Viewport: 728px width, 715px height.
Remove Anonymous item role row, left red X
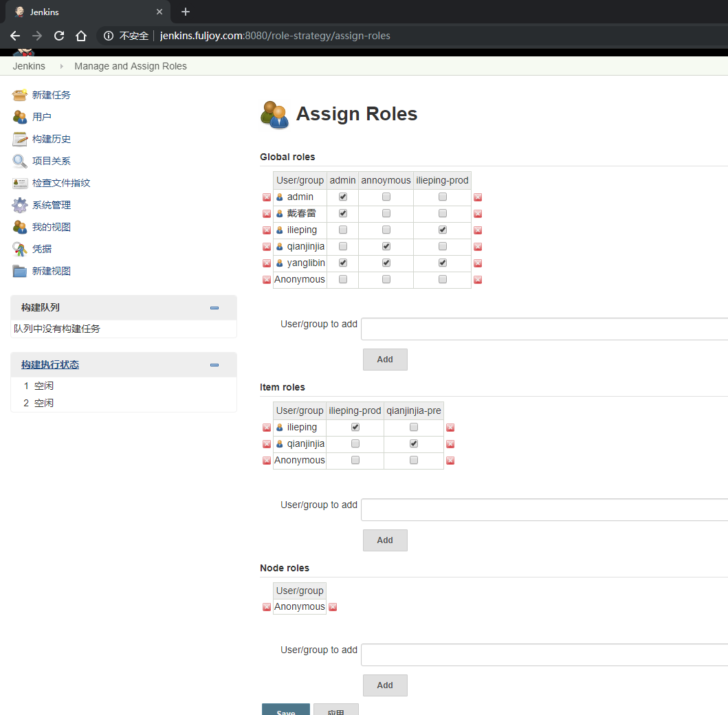click(x=267, y=461)
